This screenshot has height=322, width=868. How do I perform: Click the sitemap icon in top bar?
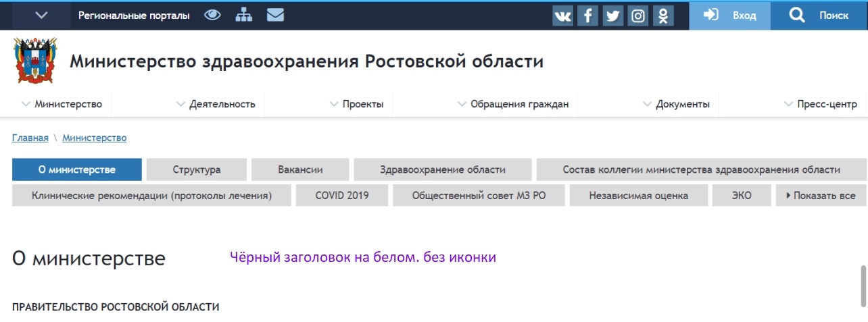point(243,15)
